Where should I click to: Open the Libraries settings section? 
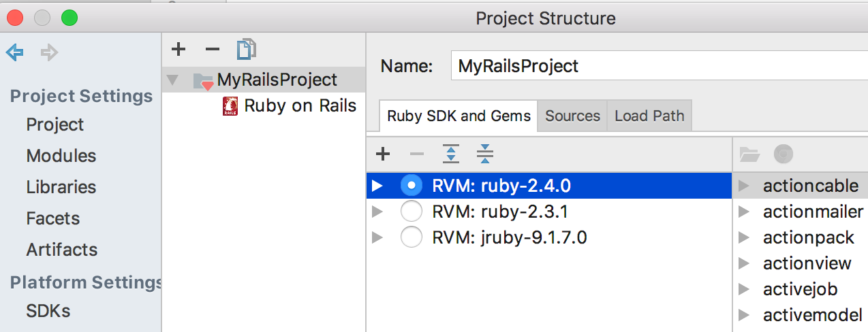tap(61, 187)
